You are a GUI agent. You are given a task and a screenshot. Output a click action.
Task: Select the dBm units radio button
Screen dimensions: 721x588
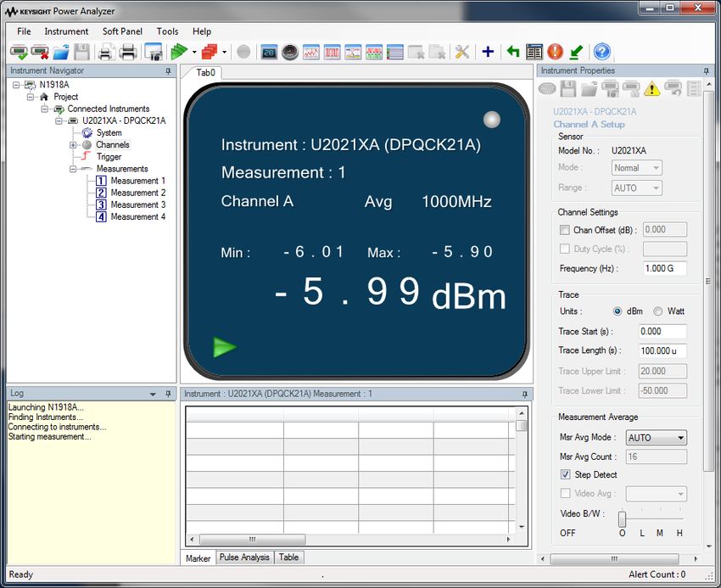[618, 311]
